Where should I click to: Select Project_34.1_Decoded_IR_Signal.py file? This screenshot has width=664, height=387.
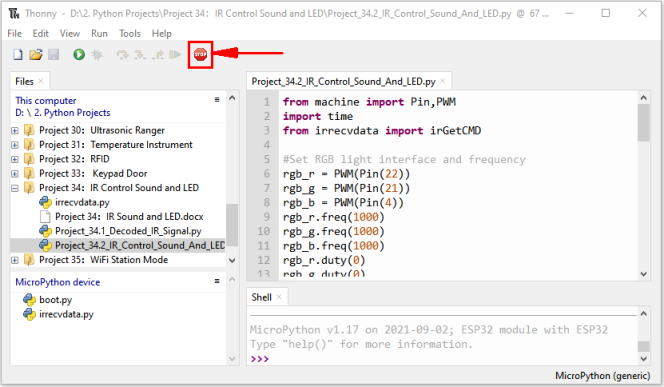coord(128,231)
